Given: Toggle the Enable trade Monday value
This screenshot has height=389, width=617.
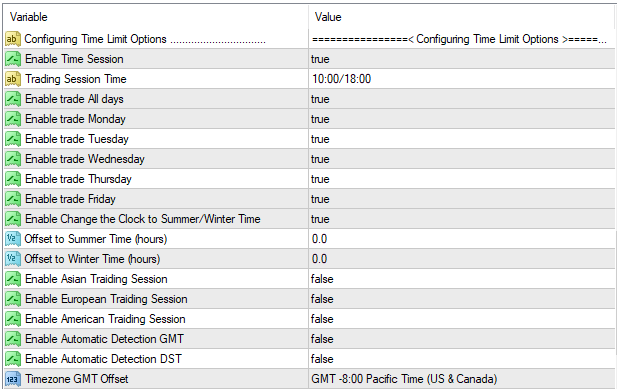Looking at the screenshot, I should click(x=462, y=119).
